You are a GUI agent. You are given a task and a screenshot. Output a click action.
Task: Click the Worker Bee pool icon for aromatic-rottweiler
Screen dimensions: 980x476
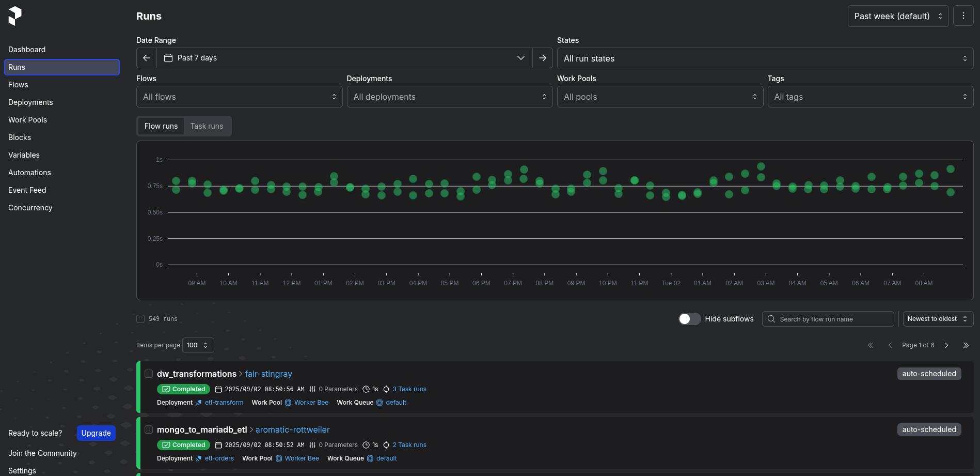[x=279, y=458]
